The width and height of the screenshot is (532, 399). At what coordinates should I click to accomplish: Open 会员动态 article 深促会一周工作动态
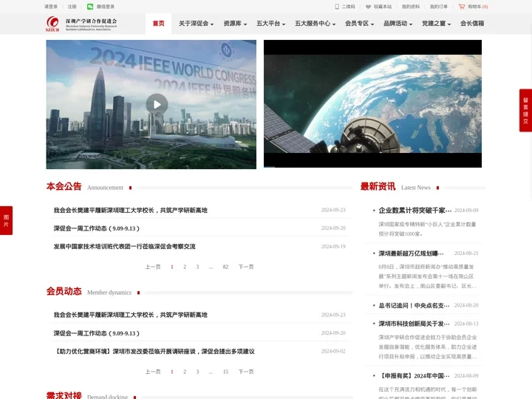[96, 333]
